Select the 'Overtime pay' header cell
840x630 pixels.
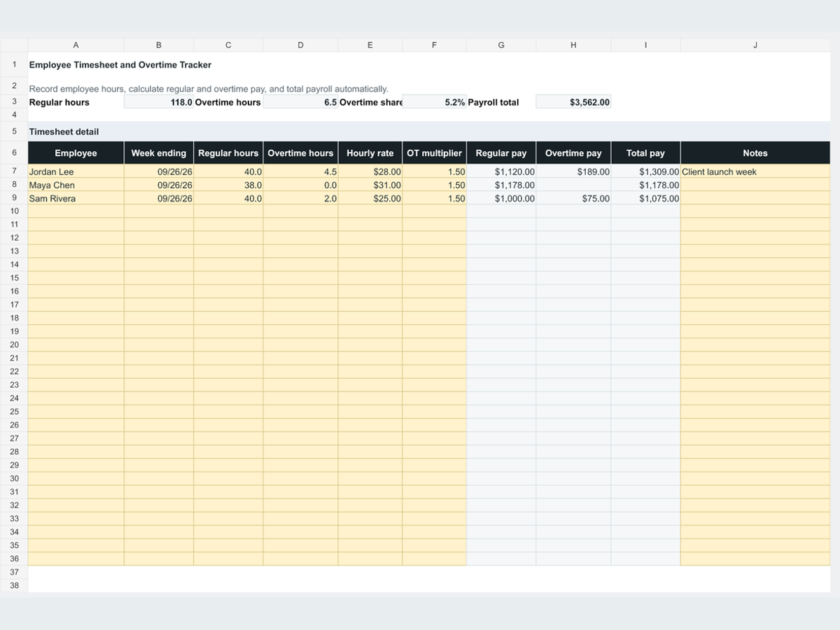pyautogui.click(x=573, y=153)
